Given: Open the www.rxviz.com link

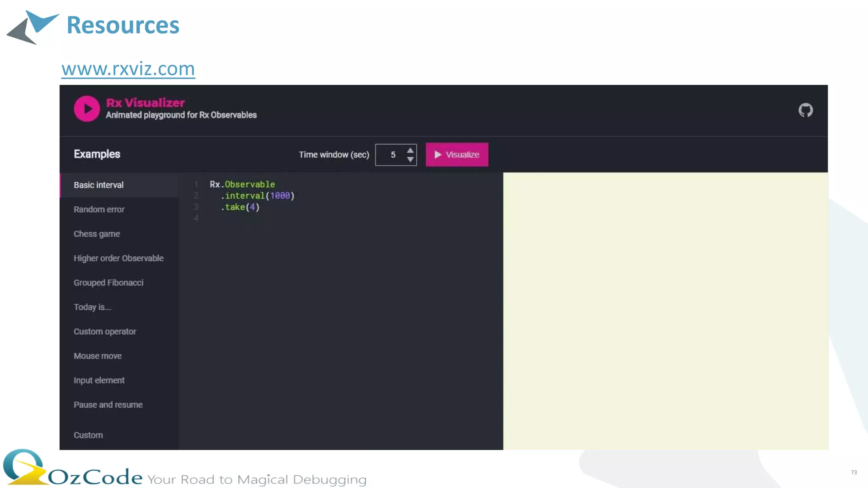Looking at the screenshot, I should tap(128, 69).
